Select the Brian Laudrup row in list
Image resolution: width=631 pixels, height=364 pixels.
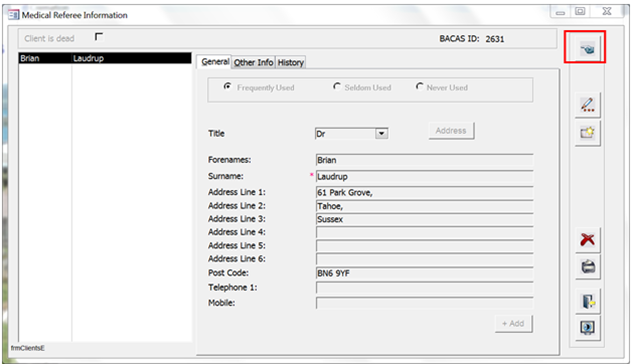point(105,58)
